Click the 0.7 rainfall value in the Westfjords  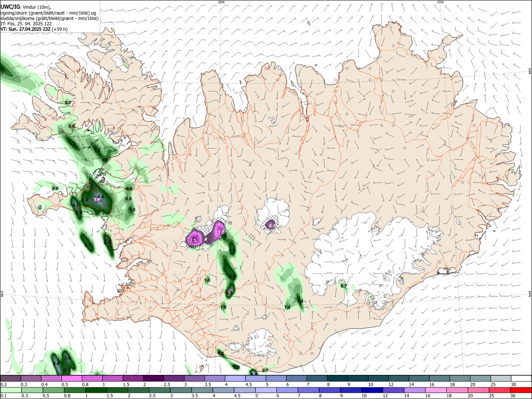click(x=68, y=103)
